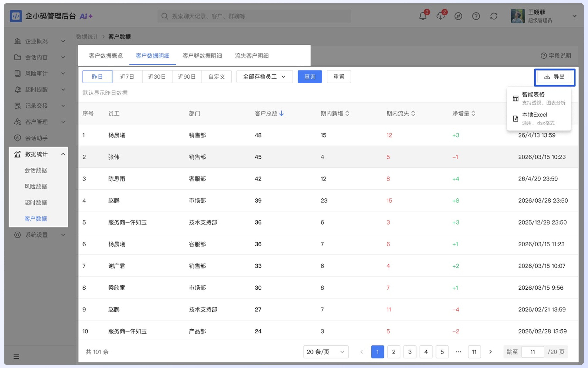Open 风险数据 in the sidebar

[36, 186]
